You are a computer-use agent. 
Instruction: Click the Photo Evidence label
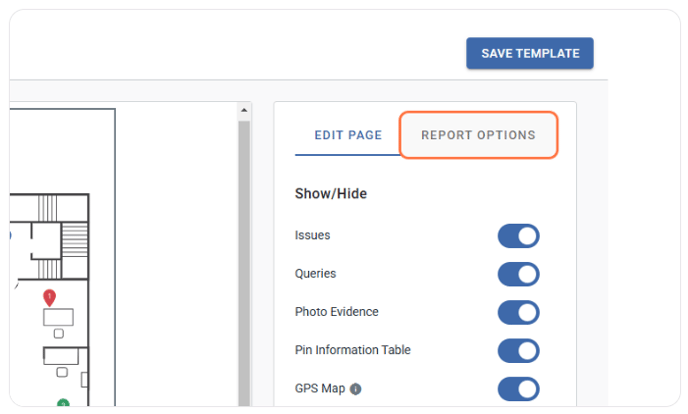pos(337,312)
